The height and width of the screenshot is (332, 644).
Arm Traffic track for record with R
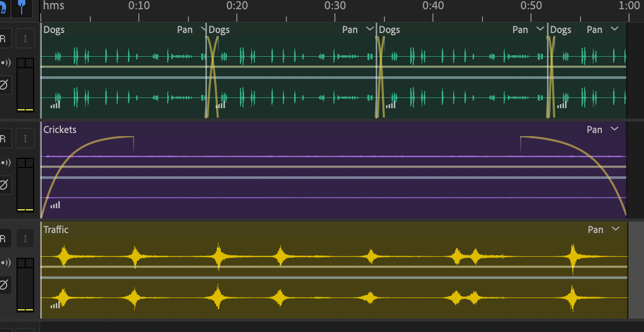tap(4, 238)
